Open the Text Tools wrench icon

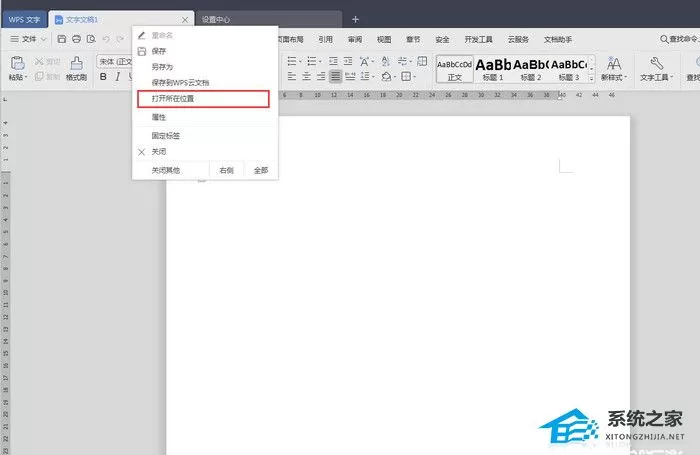(x=656, y=63)
